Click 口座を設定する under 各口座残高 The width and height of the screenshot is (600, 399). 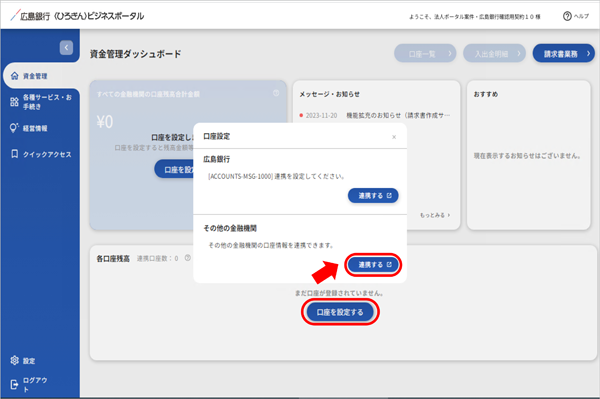[340, 312]
